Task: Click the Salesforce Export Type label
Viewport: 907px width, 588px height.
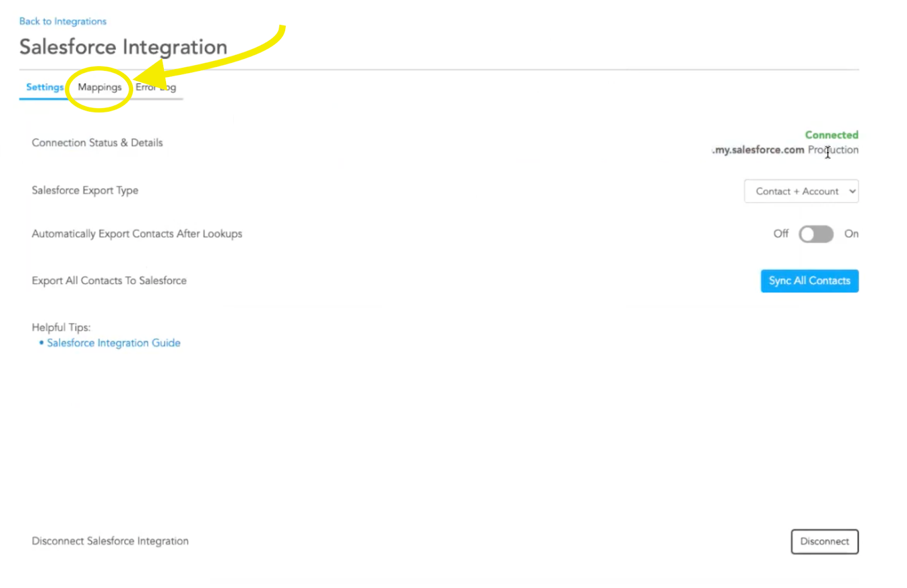Action: [x=85, y=190]
